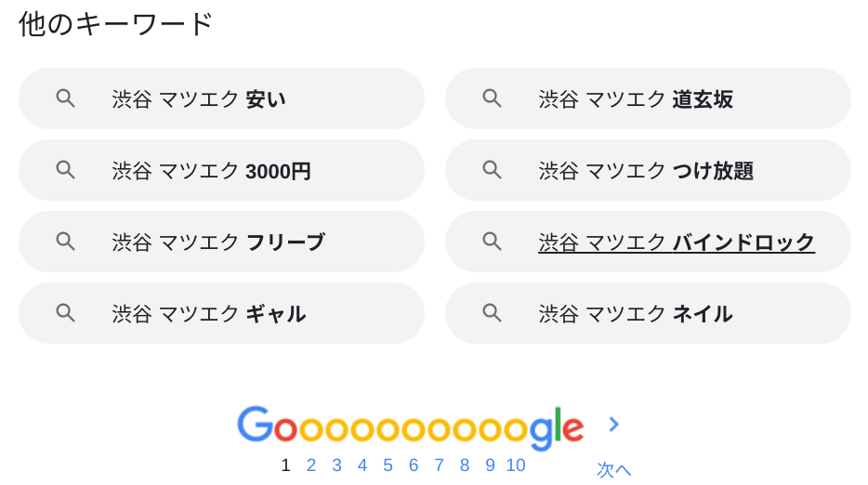
Task: Pick the 渋谷 マツエク ネイル keyword
Action: [x=636, y=314]
